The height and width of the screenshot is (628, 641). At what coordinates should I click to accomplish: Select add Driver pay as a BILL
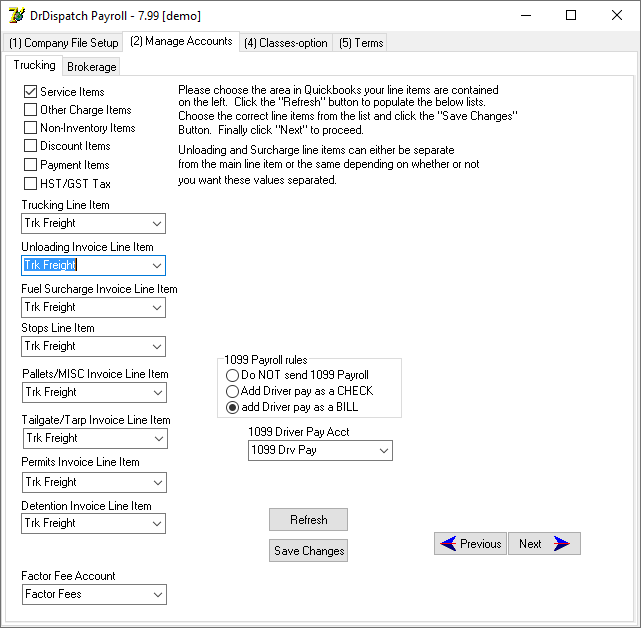click(x=232, y=408)
